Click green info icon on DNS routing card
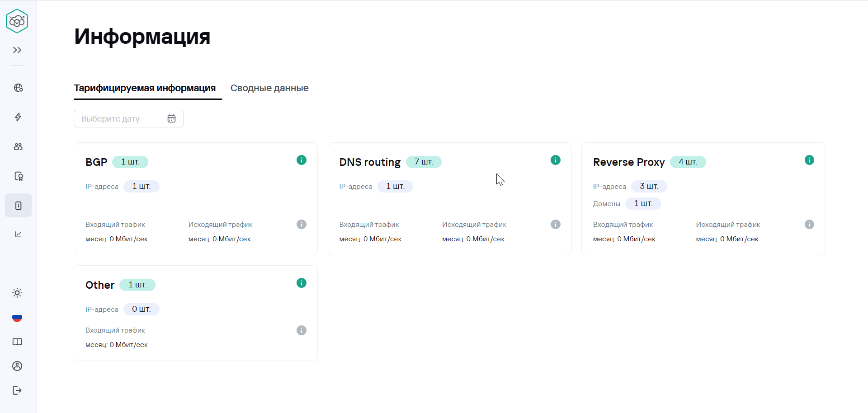The width and height of the screenshot is (868, 413). 556,160
